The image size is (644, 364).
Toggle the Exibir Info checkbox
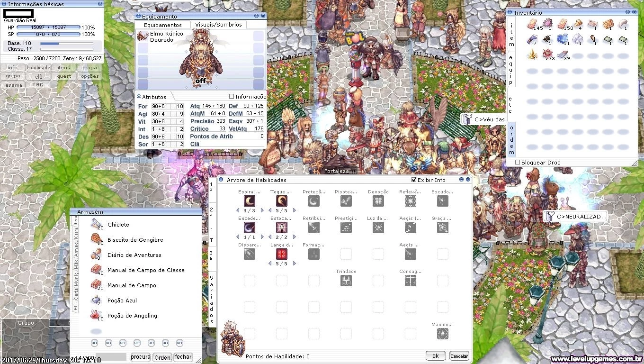tap(414, 180)
